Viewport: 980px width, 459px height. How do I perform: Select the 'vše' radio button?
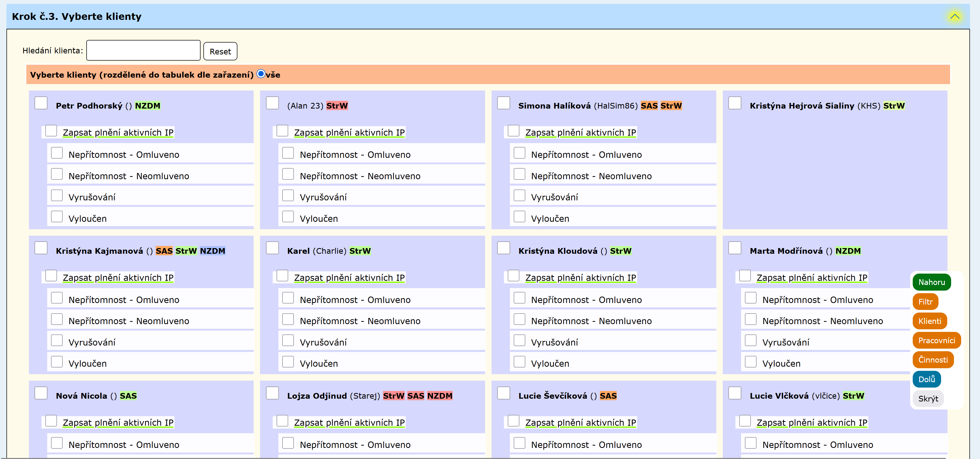click(261, 74)
